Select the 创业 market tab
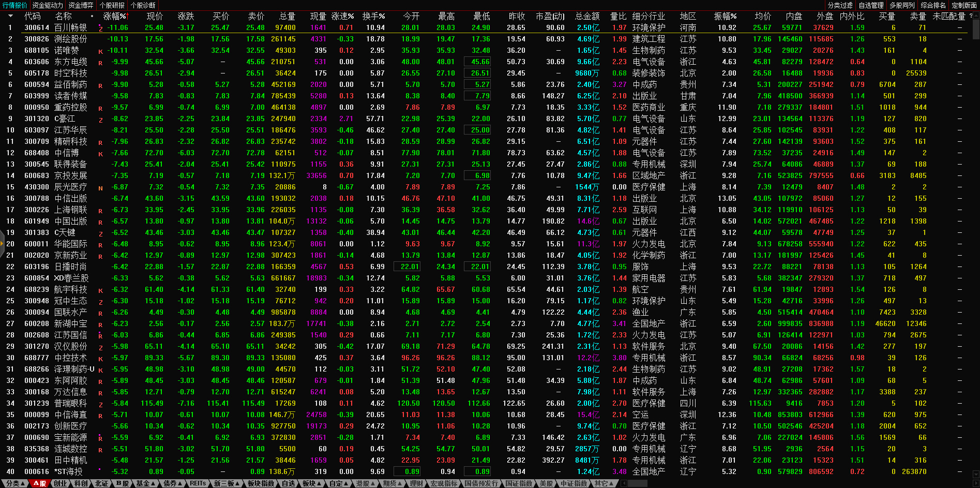 60,483
